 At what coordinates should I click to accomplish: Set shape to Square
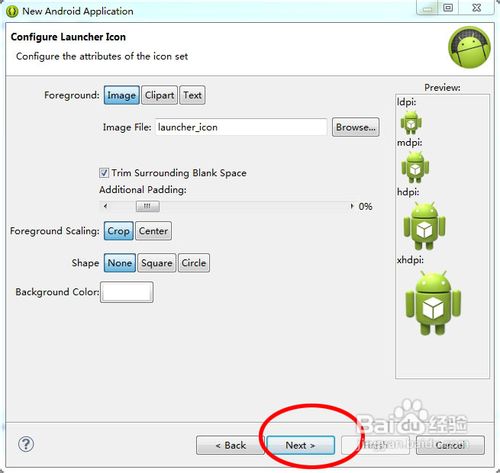coord(157,263)
